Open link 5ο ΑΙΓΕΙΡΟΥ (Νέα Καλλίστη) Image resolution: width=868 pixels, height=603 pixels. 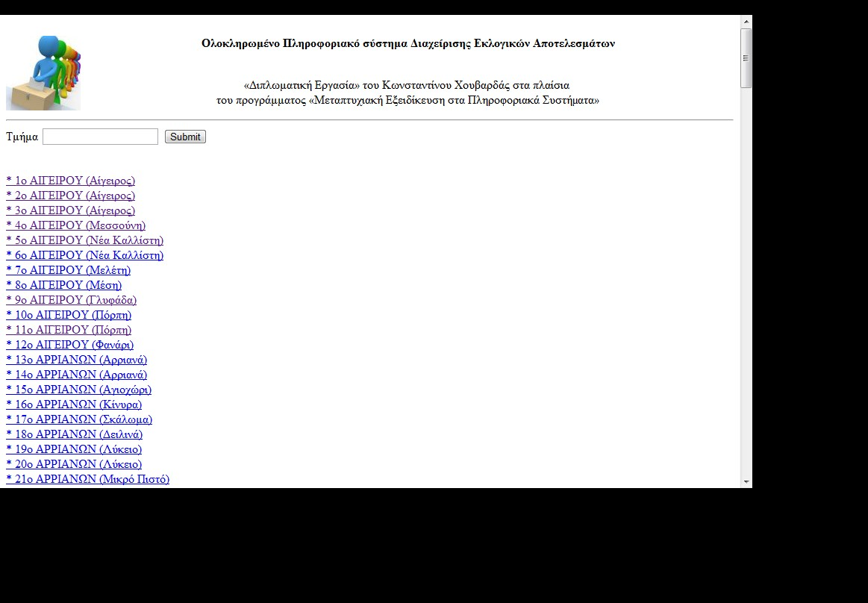point(84,240)
